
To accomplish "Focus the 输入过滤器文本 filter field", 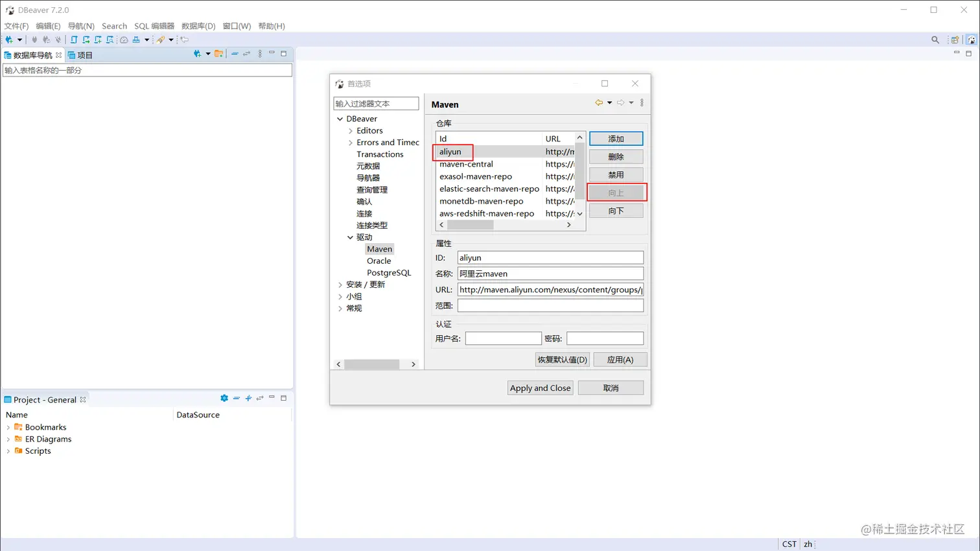I will coord(376,104).
